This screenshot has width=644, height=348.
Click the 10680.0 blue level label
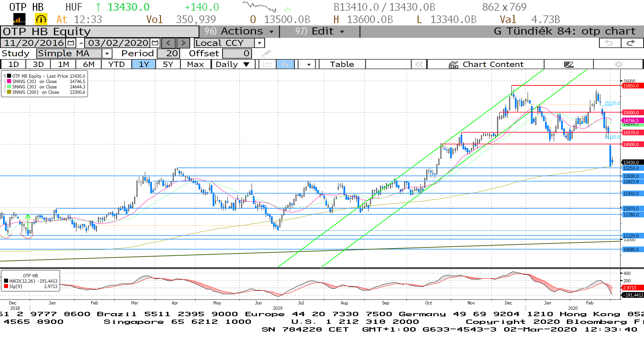coord(632,250)
